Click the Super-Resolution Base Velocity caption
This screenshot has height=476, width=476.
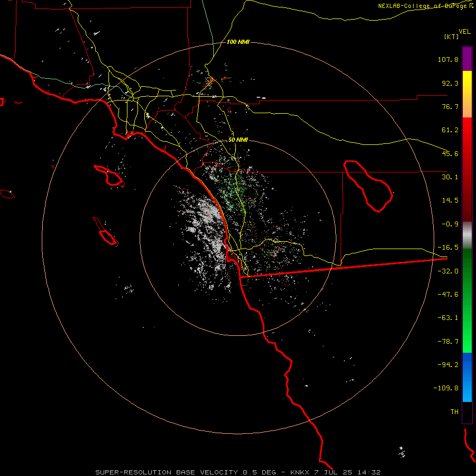pyautogui.click(x=238, y=472)
